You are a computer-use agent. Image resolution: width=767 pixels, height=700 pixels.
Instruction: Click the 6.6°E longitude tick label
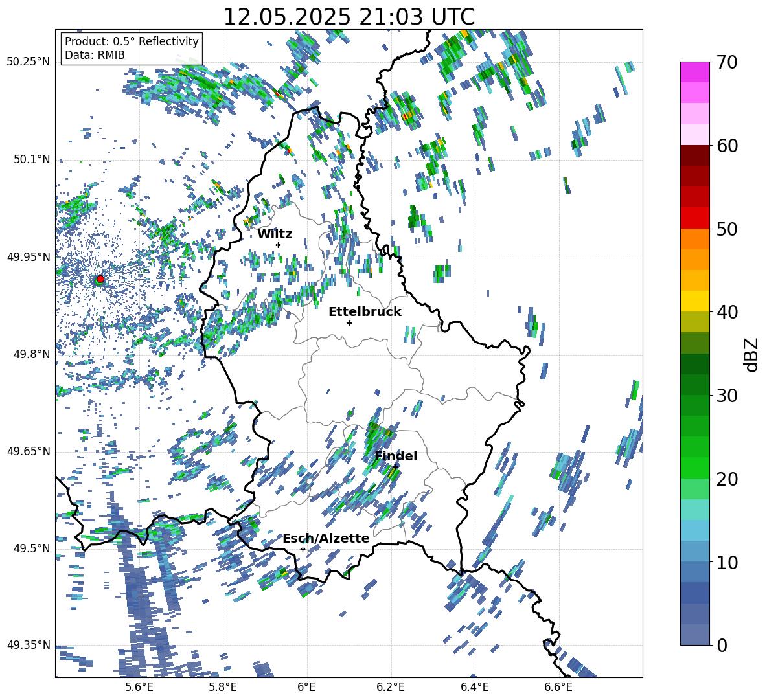[x=558, y=687]
